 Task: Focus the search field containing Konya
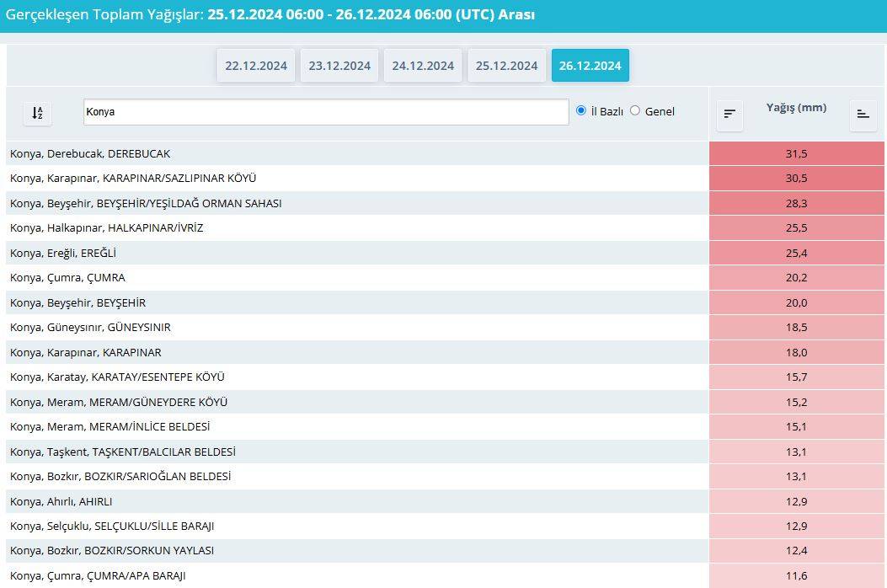coord(325,112)
